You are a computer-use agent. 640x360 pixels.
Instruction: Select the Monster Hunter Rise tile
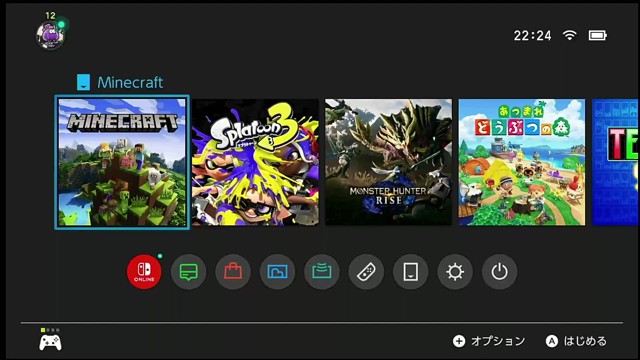click(x=389, y=162)
